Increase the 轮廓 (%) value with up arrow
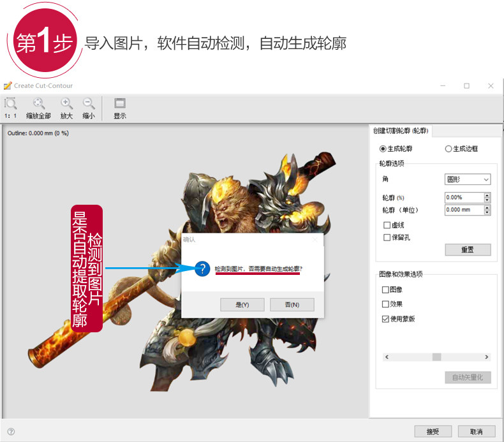The height and width of the screenshot is (442, 504). [x=487, y=195]
